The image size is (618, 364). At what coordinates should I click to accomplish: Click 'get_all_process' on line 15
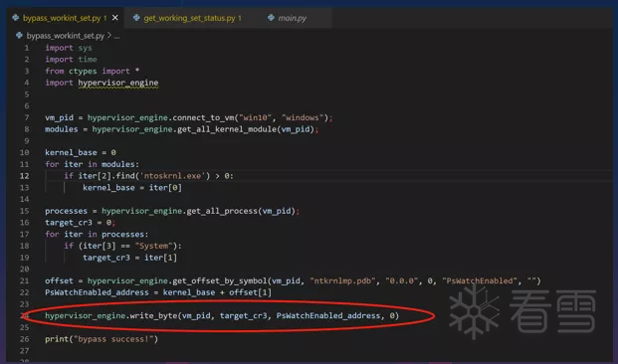tap(222, 211)
